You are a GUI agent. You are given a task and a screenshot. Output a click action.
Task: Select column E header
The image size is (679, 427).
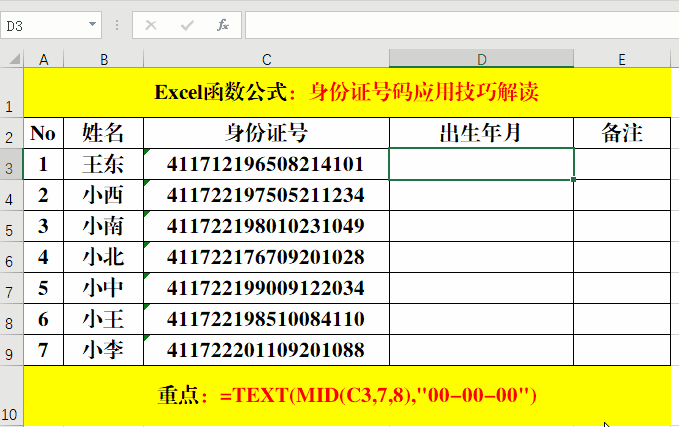coord(622,59)
